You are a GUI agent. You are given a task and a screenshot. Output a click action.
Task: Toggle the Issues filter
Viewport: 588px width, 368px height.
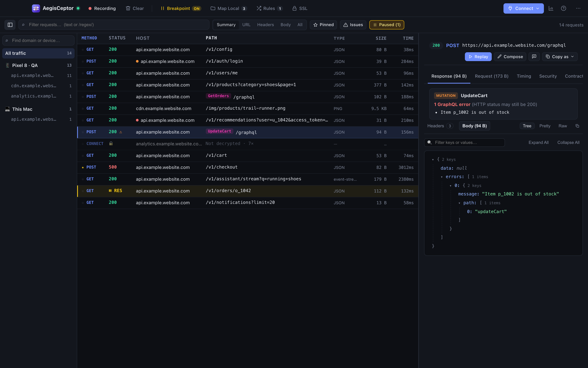[x=353, y=25]
